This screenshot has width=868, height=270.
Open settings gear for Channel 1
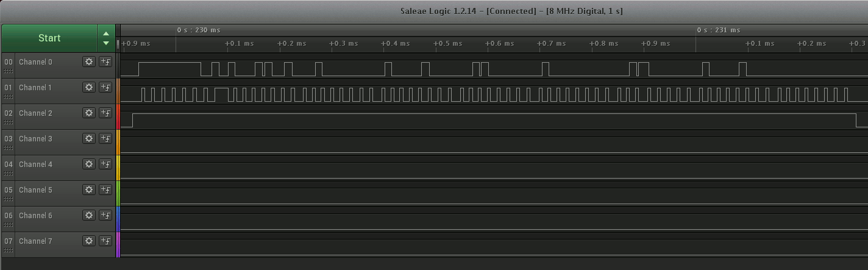89,87
